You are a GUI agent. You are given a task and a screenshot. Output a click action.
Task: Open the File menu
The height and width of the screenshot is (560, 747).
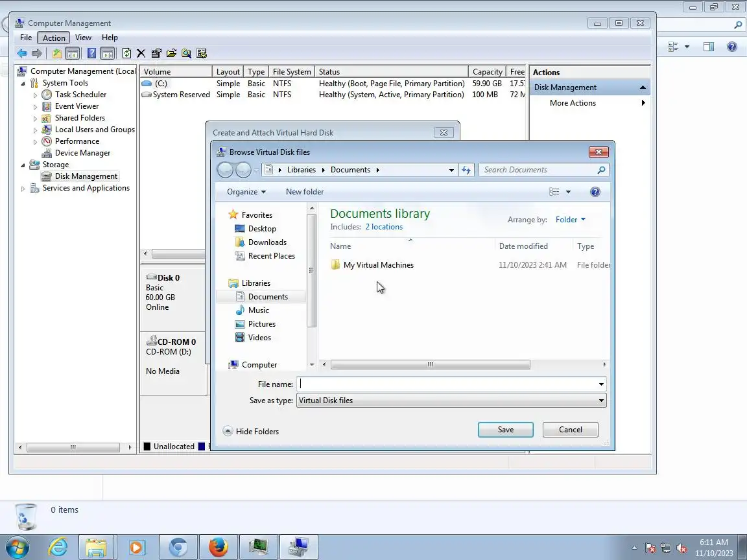(x=26, y=38)
